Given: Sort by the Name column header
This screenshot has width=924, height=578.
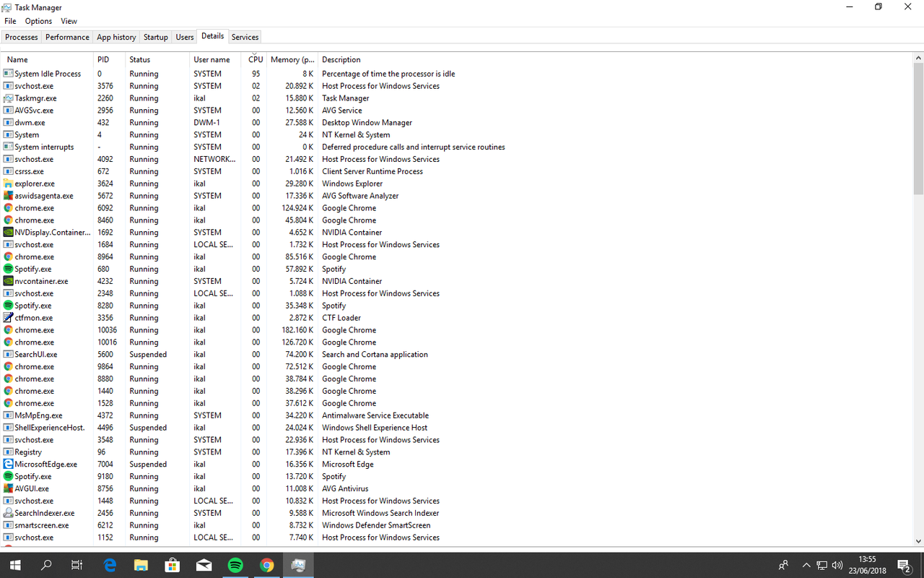Looking at the screenshot, I should click(x=48, y=59).
